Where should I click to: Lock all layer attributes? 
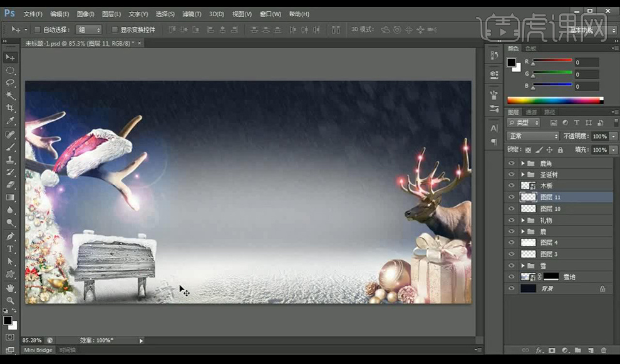[561, 150]
